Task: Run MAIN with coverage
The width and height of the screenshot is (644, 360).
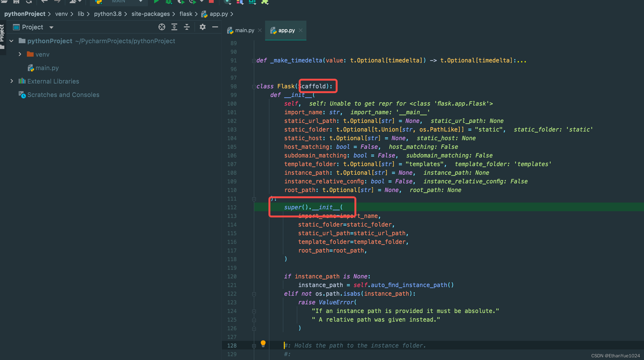Action: 181,1
